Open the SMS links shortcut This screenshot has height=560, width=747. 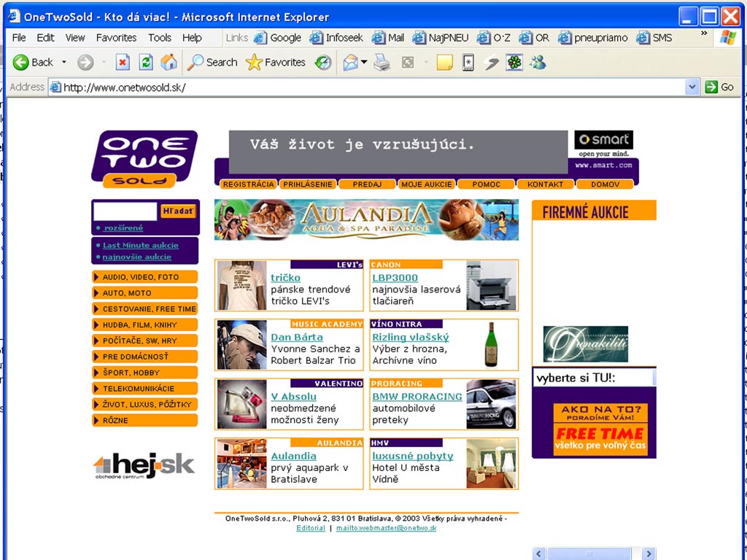pyautogui.click(x=654, y=38)
